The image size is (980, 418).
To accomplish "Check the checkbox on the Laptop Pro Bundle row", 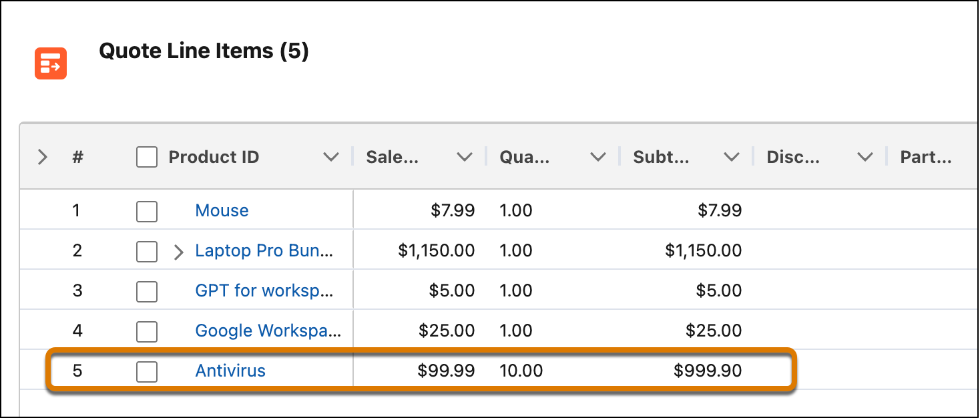I will point(146,250).
